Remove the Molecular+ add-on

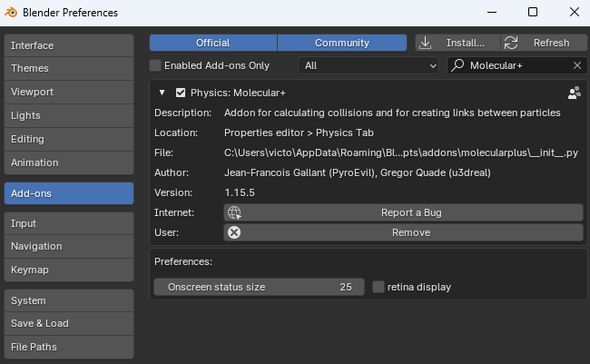click(x=403, y=232)
